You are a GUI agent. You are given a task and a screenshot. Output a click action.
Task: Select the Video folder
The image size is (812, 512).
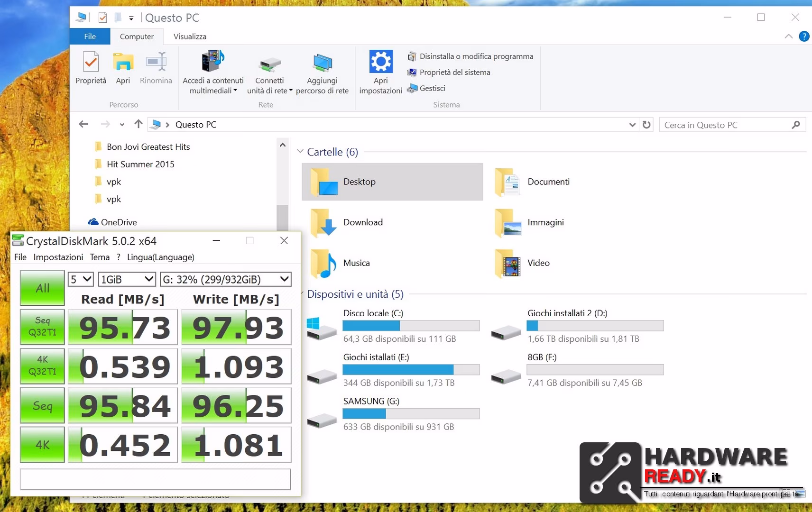522,263
